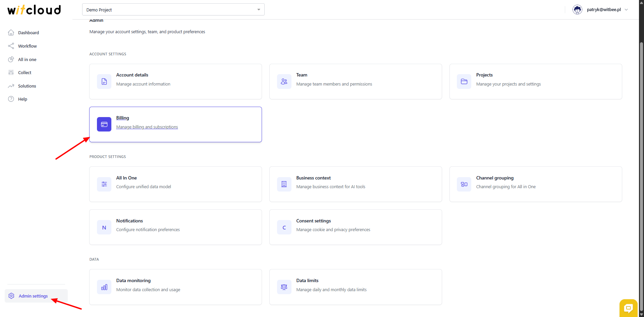Go to Dashboard in the sidebar
The height and width of the screenshot is (317, 644).
point(28,33)
